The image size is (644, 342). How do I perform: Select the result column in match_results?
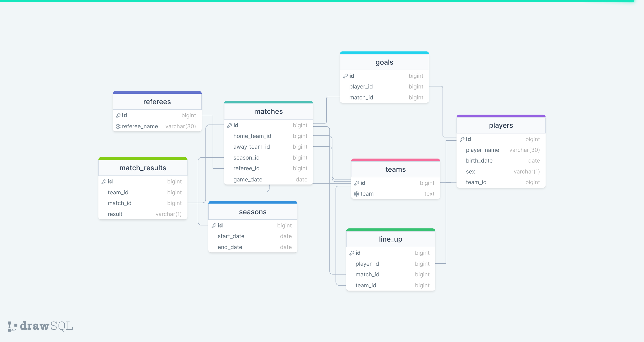pos(115,214)
